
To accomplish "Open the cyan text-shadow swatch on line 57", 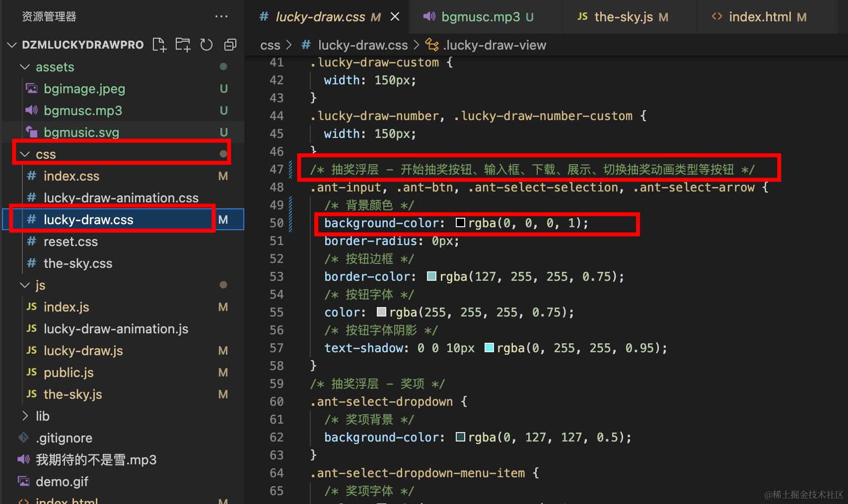I will tap(489, 348).
